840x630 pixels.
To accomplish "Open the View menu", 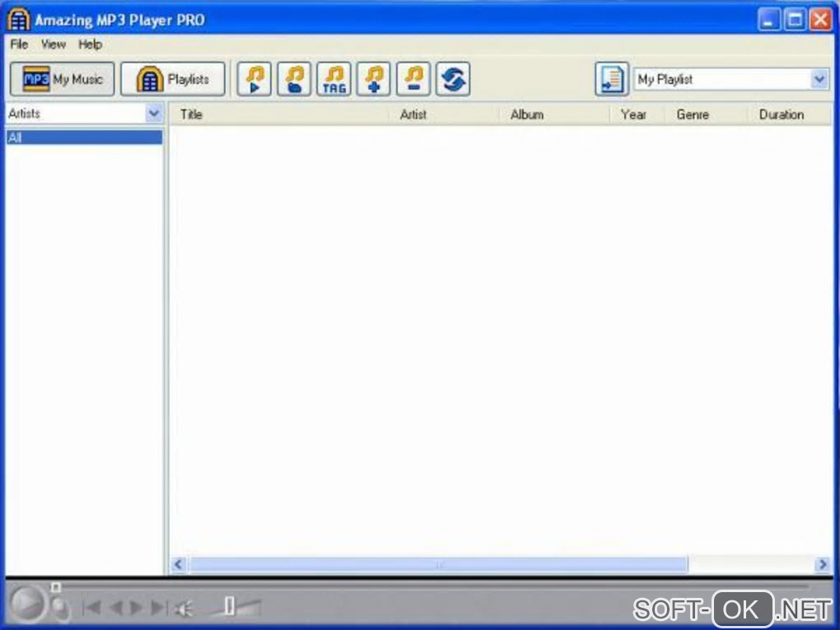I will (54, 44).
